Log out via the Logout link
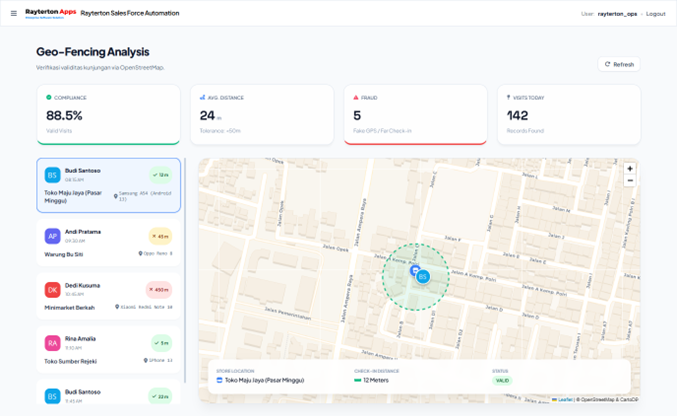The width and height of the screenshot is (677, 416). (x=655, y=14)
